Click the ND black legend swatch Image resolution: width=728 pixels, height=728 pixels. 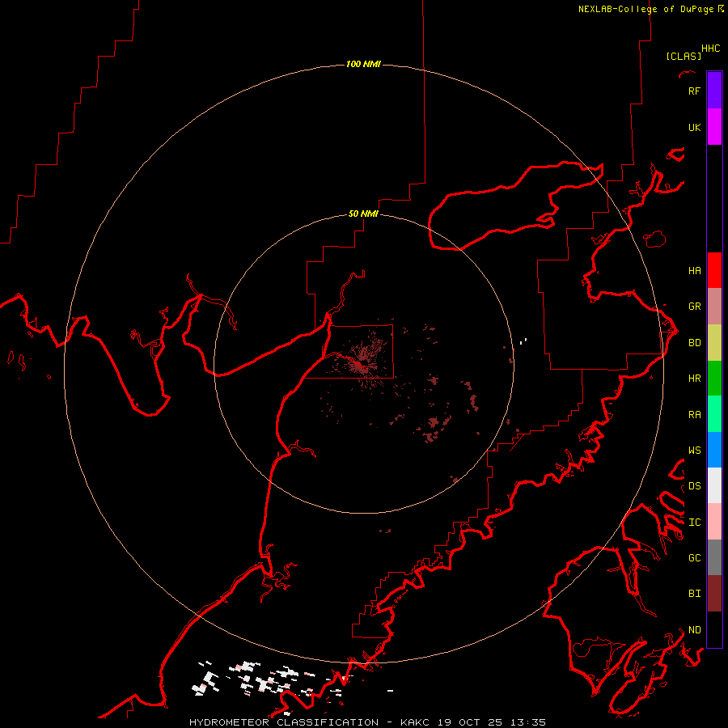click(714, 629)
